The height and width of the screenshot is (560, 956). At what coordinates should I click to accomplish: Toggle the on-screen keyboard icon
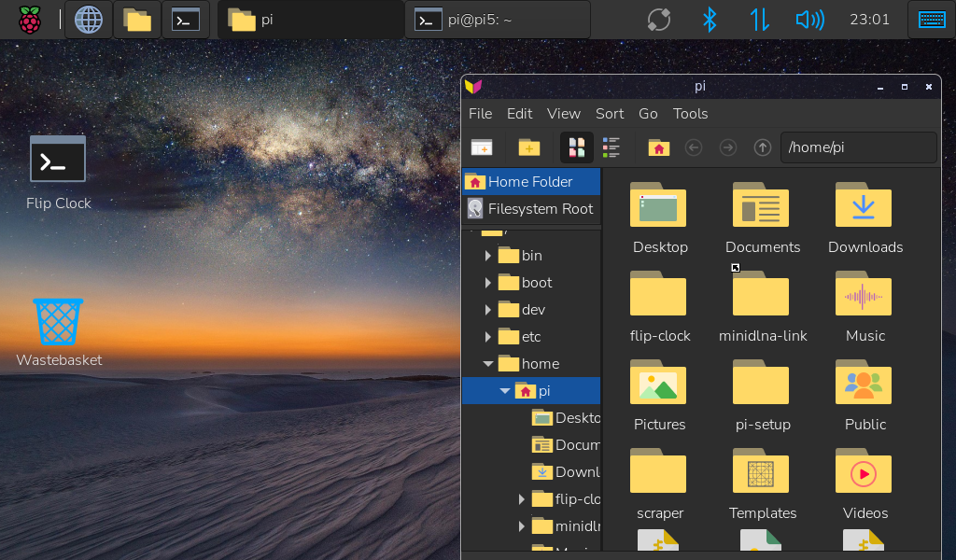pos(932,21)
